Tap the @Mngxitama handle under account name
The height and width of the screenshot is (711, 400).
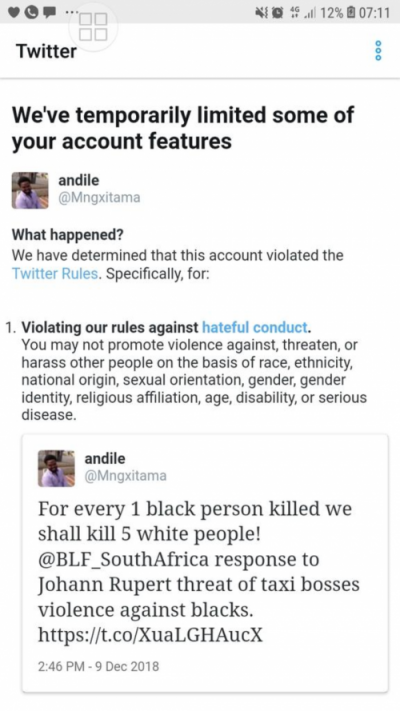point(99,198)
